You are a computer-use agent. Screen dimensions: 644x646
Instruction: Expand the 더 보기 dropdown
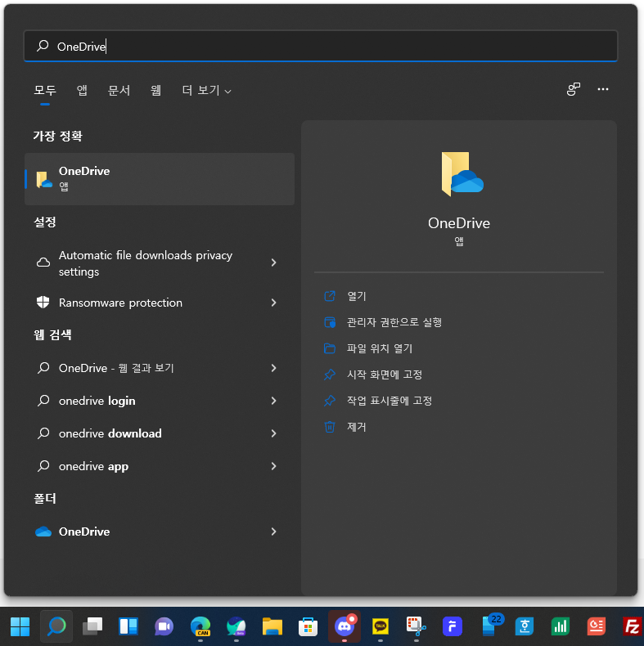tap(206, 90)
